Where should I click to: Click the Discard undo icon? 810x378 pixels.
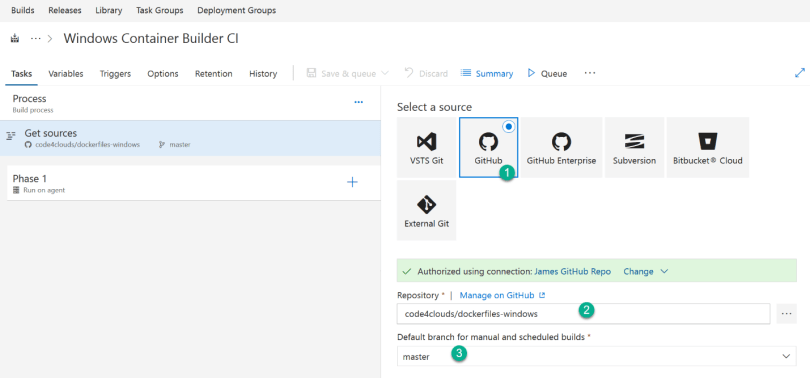(x=409, y=73)
